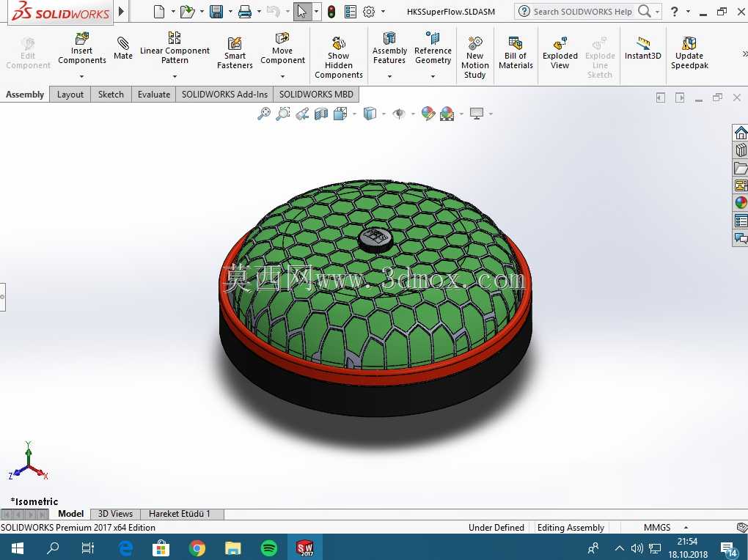Image resolution: width=748 pixels, height=560 pixels.
Task: Open the Appearances color ball task pane
Action: (741, 203)
